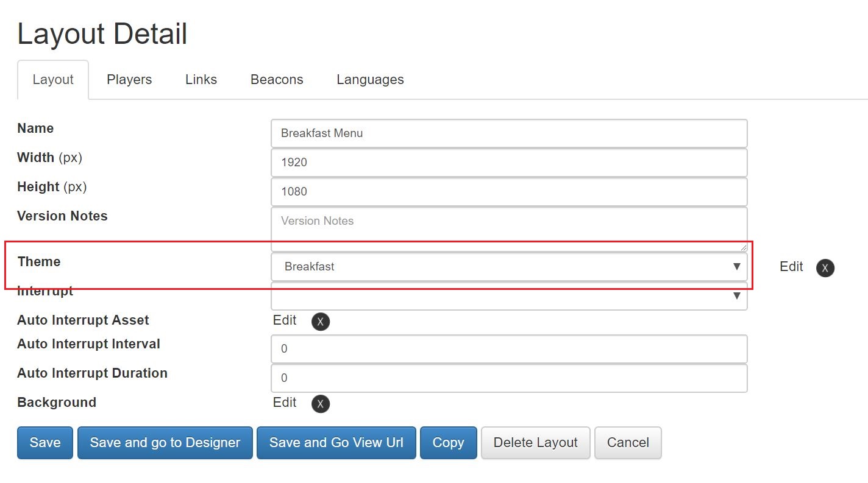
Task: Go to the Links tab
Action: (201, 80)
